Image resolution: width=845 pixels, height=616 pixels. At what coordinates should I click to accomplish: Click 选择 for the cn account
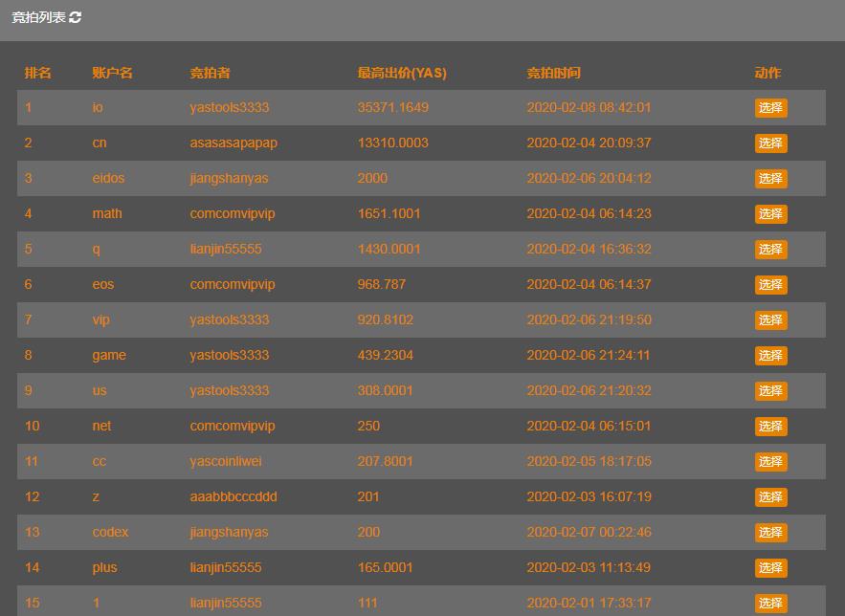coord(770,143)
